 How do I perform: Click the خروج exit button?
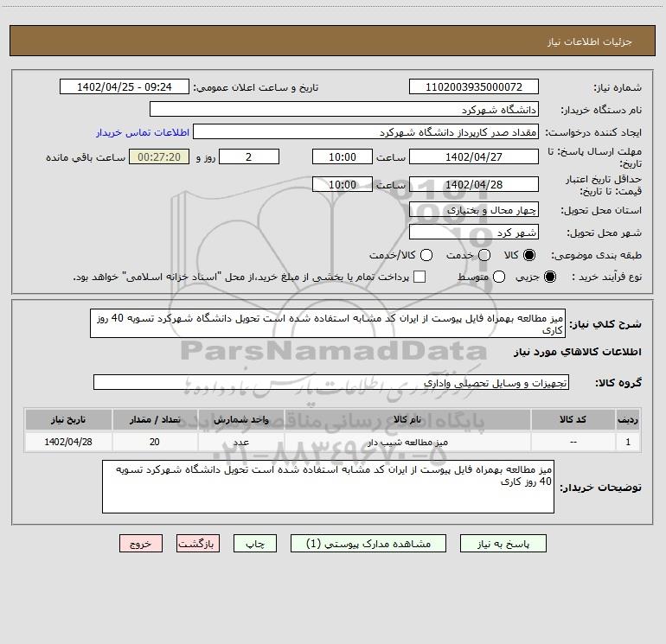click(141, 544)
